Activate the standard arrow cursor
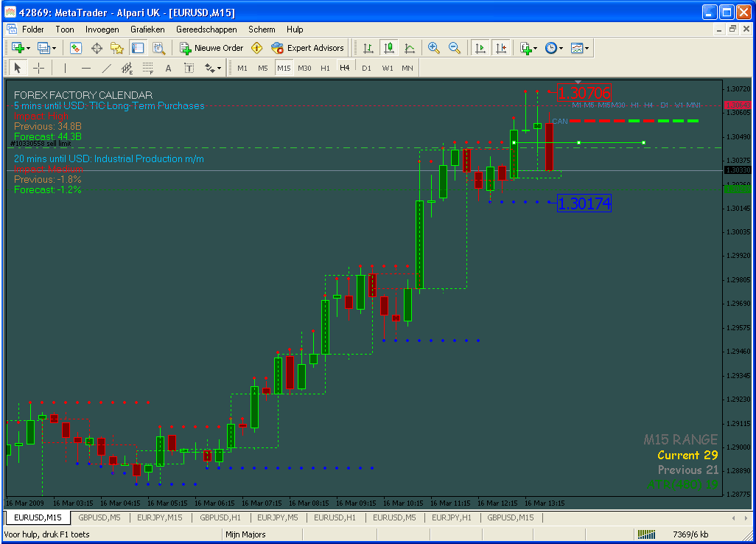The image size is (756, 544). tap(18, 68)
